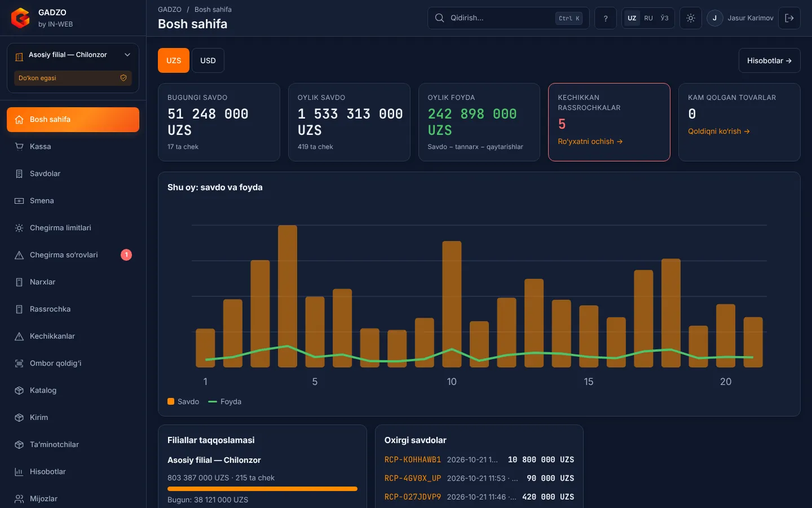Image resolution: width=812 pixels, height=508 pixels.
Task: Click the Do'kon egasi role badge
Action: click(x=73, y=78)
